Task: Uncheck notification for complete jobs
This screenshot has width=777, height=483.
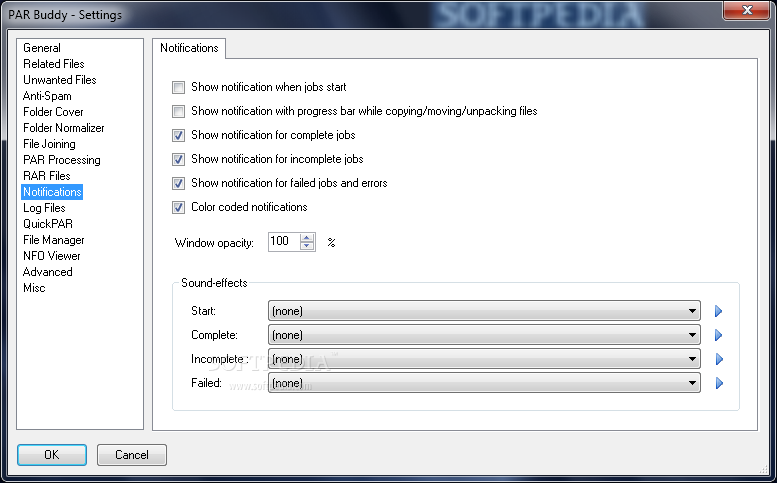Action: pyautogui.click(x=178, y=135)
